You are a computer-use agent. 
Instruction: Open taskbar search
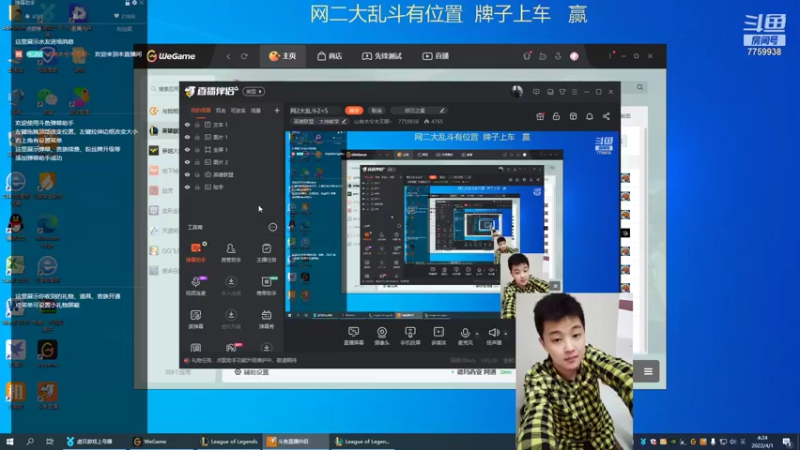click(30, 441)
